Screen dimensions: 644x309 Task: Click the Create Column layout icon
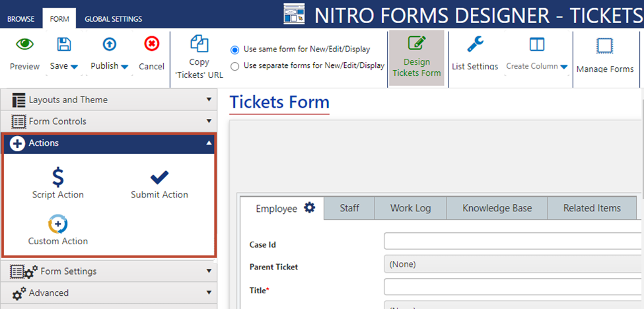537,44
